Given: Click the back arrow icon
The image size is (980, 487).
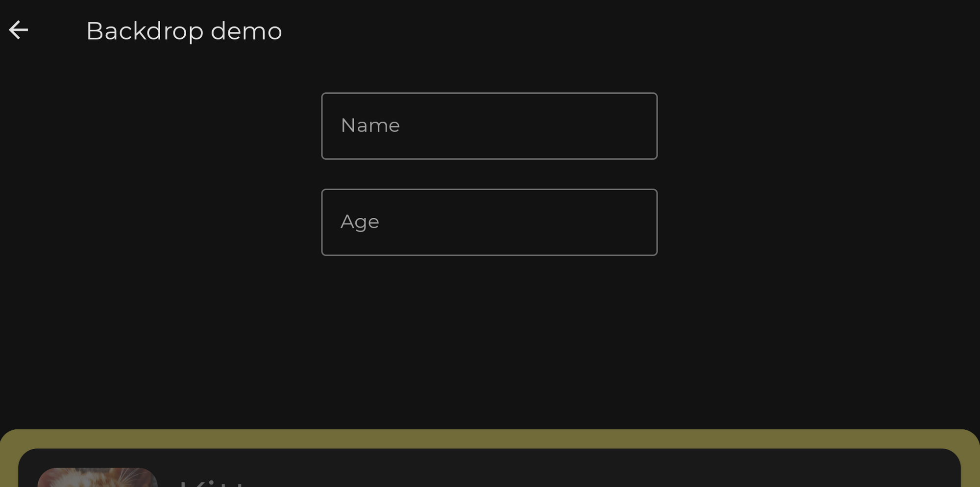Looking at the screenshot, I should [19, 30].
